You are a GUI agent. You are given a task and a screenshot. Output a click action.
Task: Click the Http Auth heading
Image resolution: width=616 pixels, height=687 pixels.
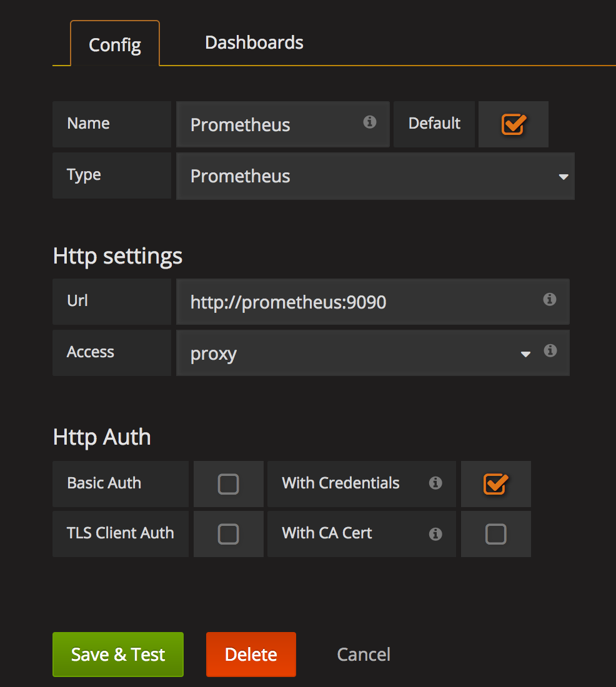click(102, 437)
